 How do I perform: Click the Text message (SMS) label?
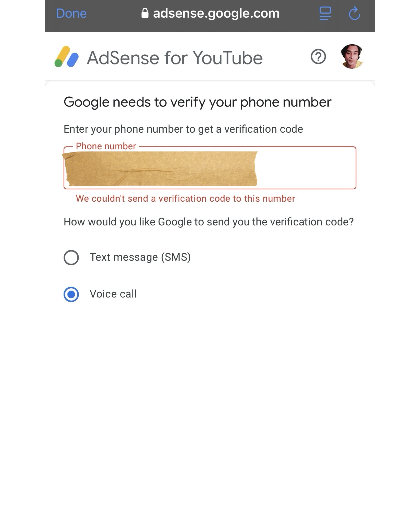(x=140, y=257)
